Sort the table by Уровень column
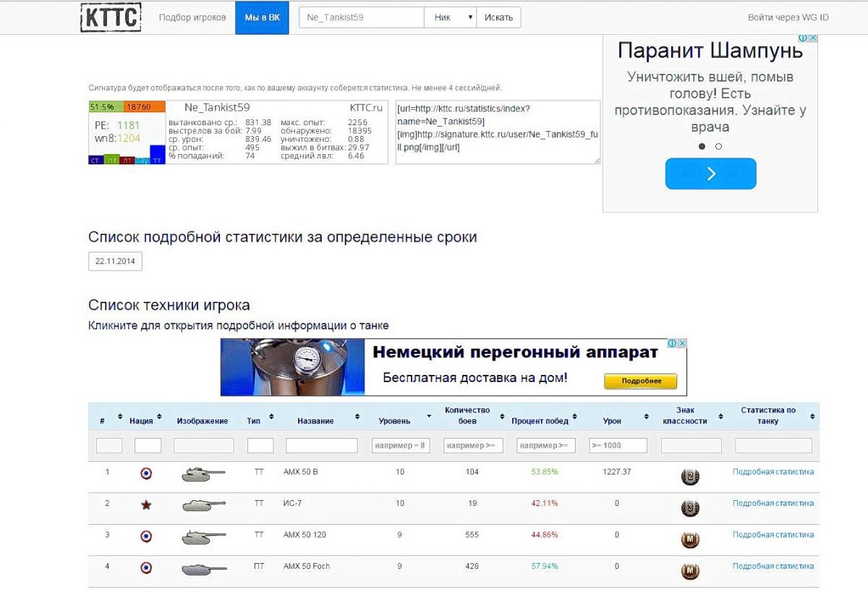This screenshot has height=592, width=868. pyautogui.click(x=429, y=416)
